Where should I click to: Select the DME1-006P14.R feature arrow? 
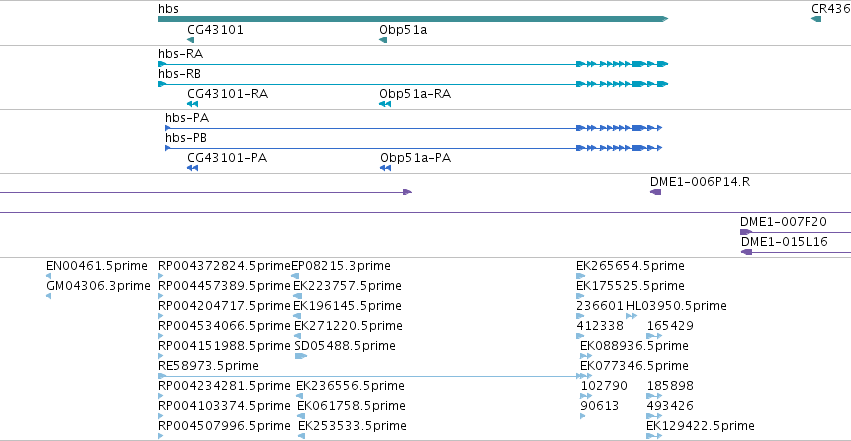pyautogui.click(x=656, y=192)
